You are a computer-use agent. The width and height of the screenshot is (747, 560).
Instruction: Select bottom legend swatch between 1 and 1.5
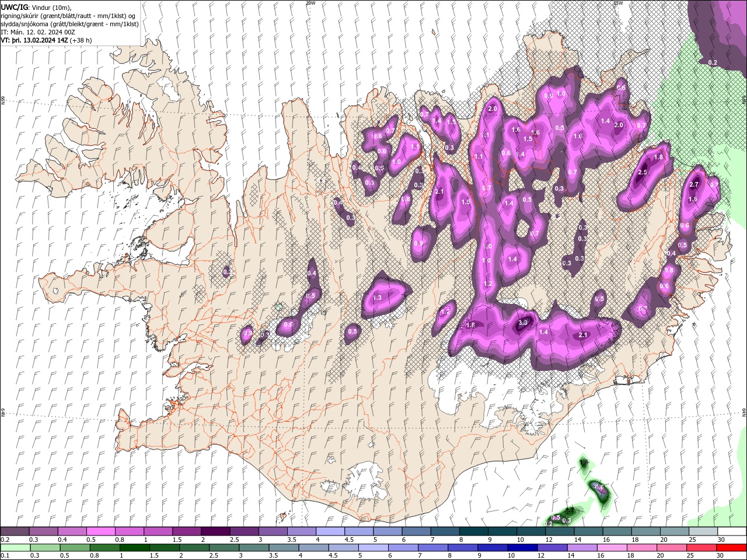pos(134,548)
